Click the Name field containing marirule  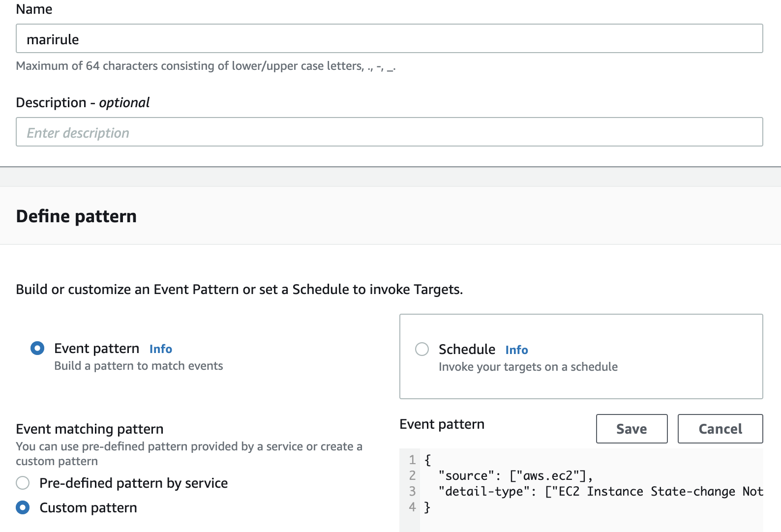389,39
